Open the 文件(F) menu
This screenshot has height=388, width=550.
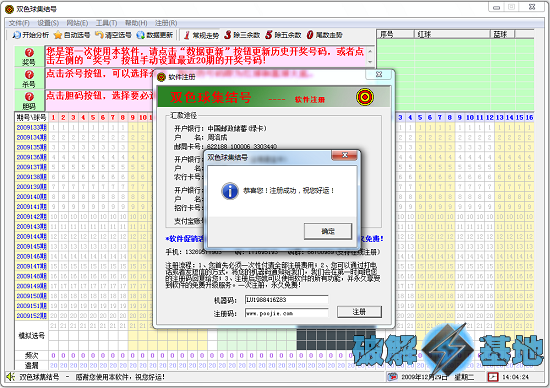pos(19,23)
